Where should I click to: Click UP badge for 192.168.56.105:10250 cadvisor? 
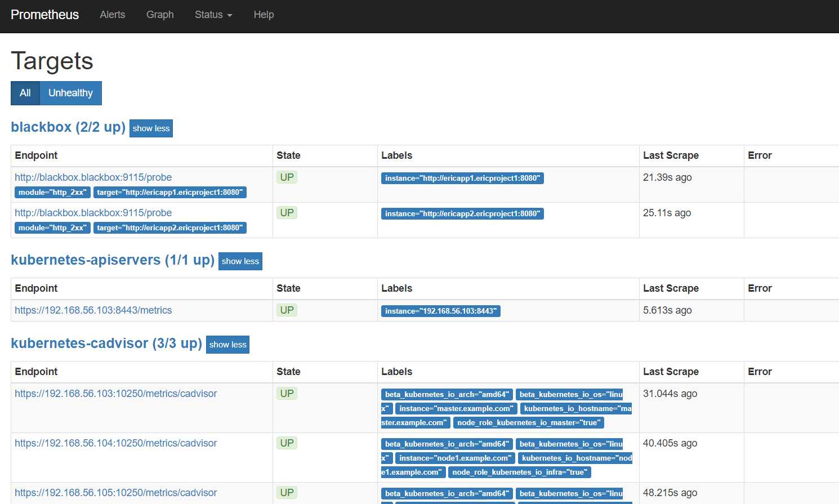(x=287, y=493)
